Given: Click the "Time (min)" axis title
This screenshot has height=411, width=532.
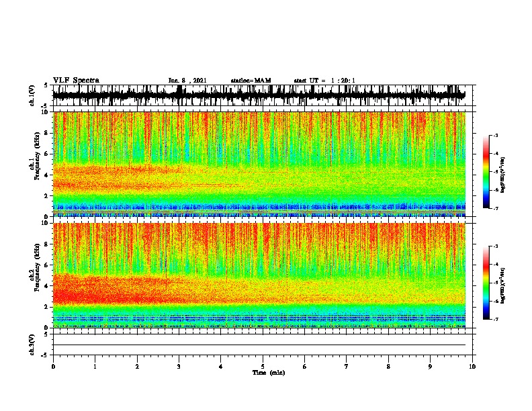Looking at the screenshot, I should click(x=269, y=373).
